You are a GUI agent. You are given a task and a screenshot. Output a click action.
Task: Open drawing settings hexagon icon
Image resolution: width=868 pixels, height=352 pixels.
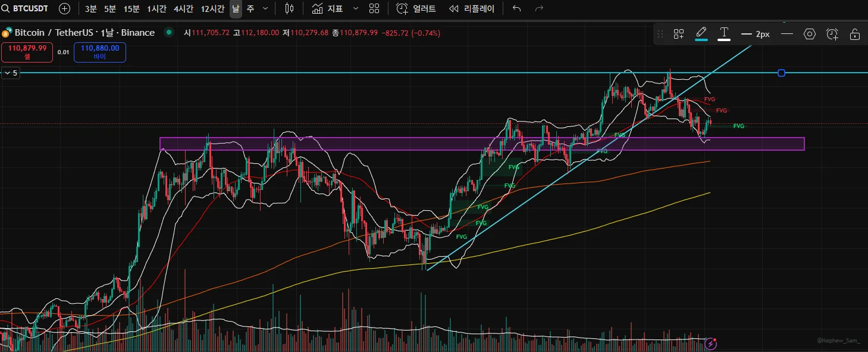tap(810, 34)
